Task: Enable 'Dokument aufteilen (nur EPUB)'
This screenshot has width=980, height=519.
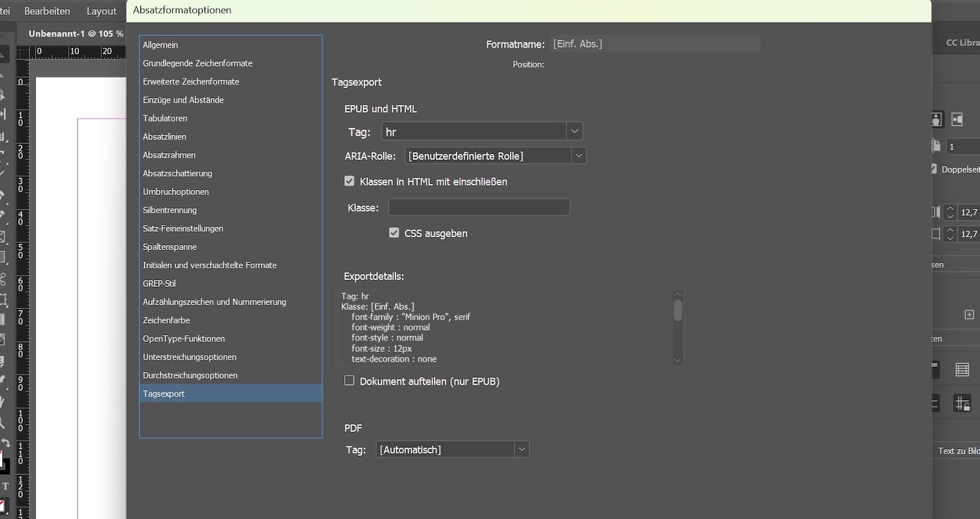Action: [x=349, y=381]
